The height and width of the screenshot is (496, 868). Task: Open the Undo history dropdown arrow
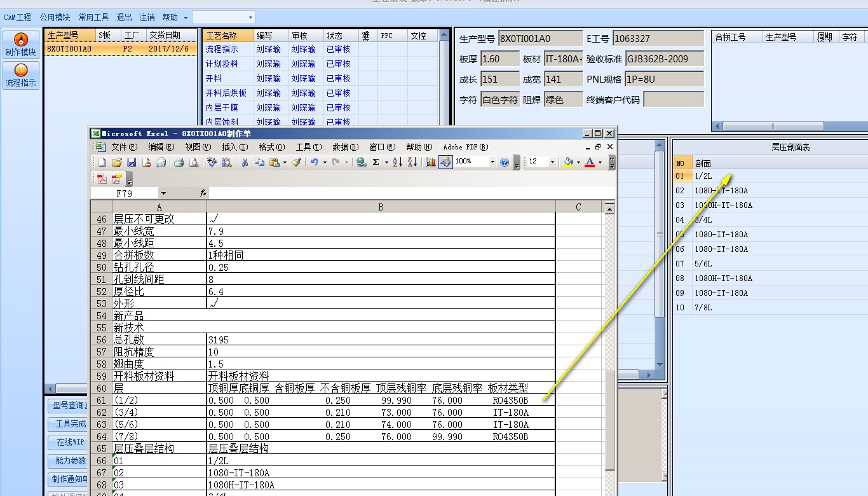[324, 162]
